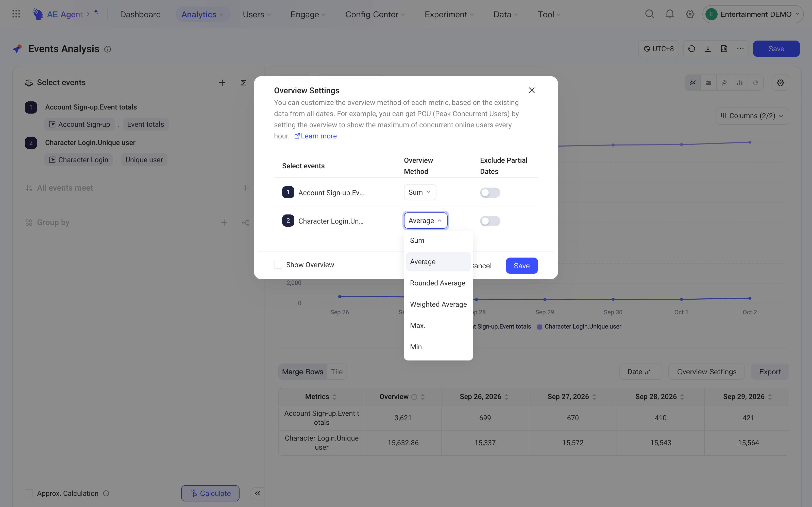This screenshot has height=507, width=812.
Task: Click the download icon in the toolbar
Action: (x=708, y=49)
